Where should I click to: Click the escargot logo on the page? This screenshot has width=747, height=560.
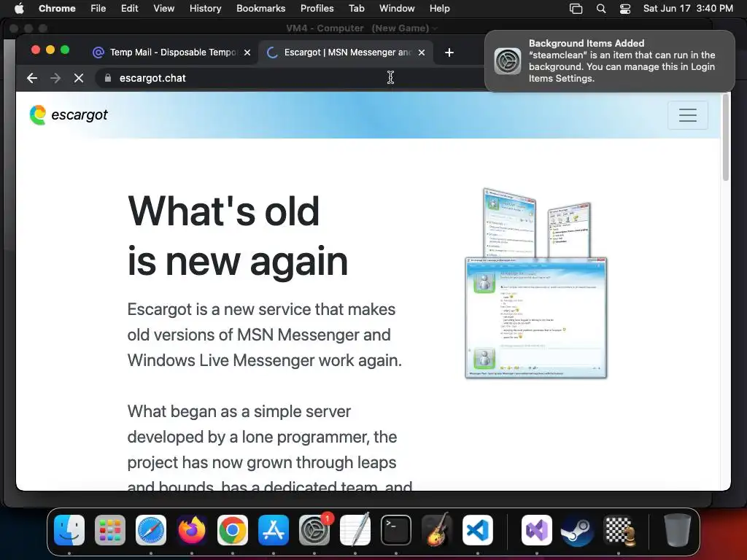[69, 114]
